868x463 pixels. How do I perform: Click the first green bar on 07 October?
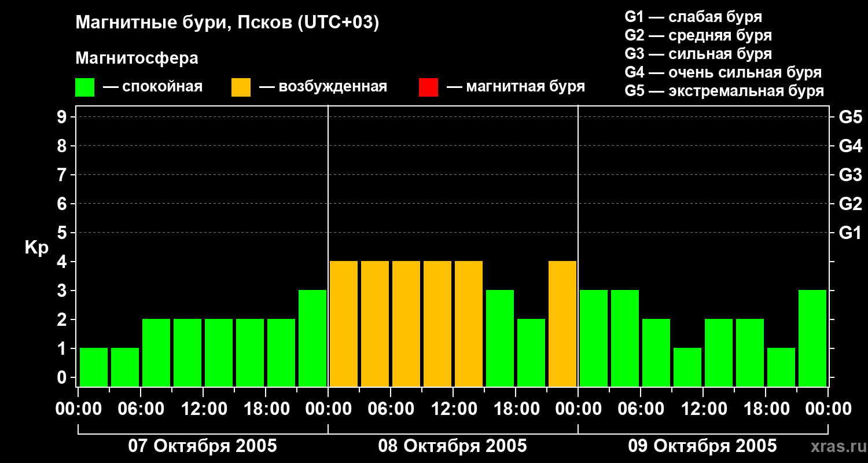(x=94, y=367)
